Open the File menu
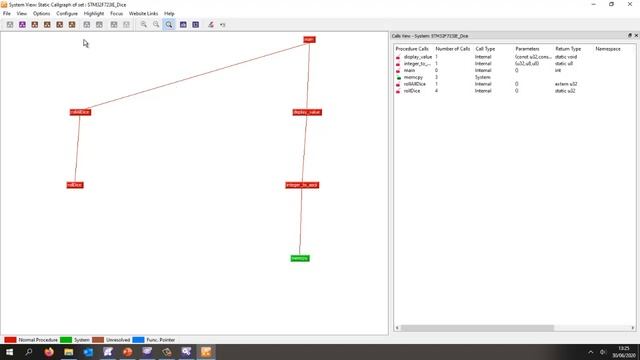Screen dimensions: 640x360 (7, 13)
